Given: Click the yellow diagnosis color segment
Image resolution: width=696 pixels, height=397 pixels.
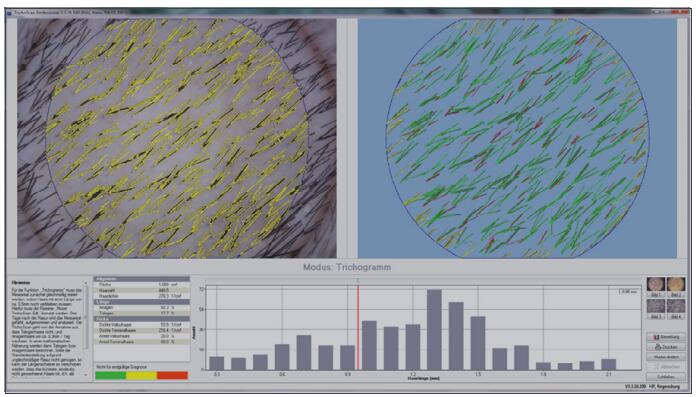Looking at the screenshot, I should [x=141, y=375].
